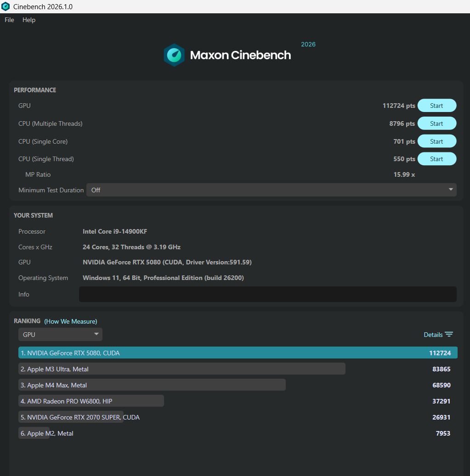470x476 pixels.
Task: Click the 15.99 x MP Ratio value
Action: 404,174
